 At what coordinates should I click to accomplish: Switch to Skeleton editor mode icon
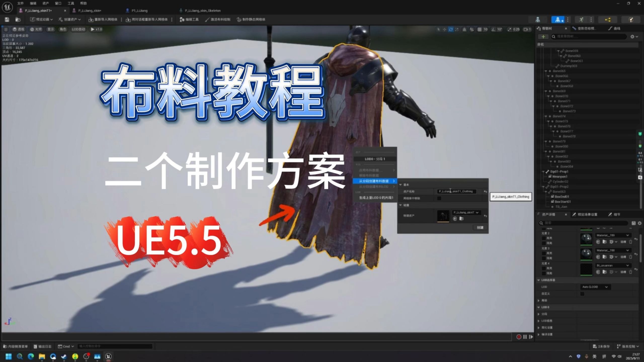[x=538, y=19]
